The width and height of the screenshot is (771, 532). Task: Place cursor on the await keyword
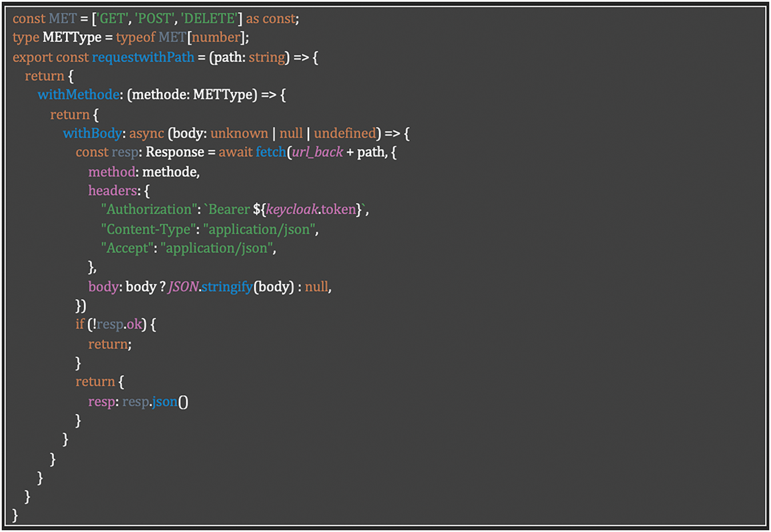pyautogui.click(x=236, y=152)
